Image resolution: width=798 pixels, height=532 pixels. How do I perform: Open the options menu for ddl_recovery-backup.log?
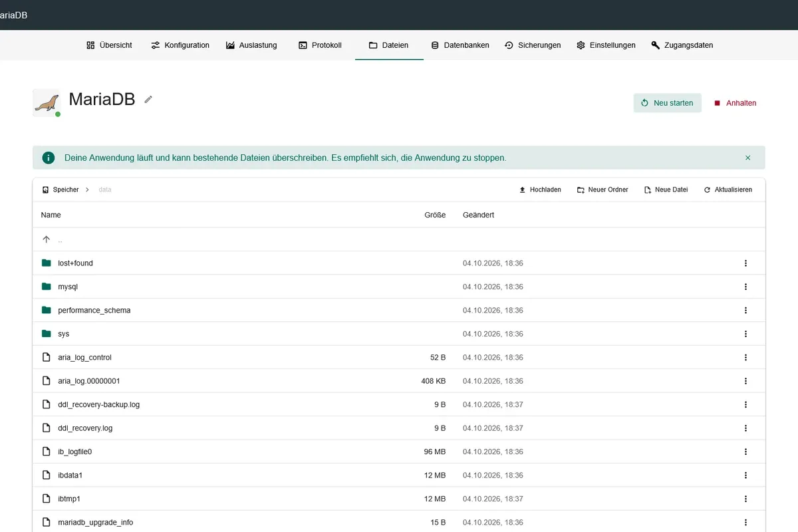(x=745, y=404)
